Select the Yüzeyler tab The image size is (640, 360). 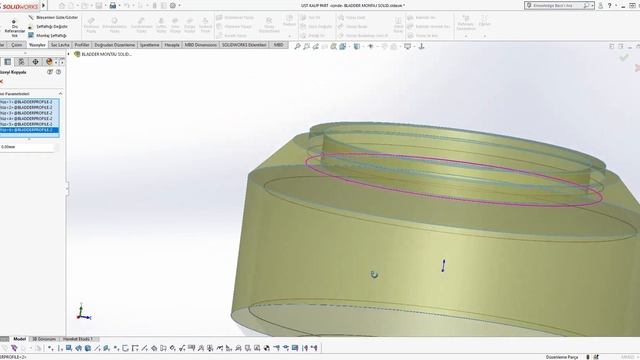click(37, 45)
